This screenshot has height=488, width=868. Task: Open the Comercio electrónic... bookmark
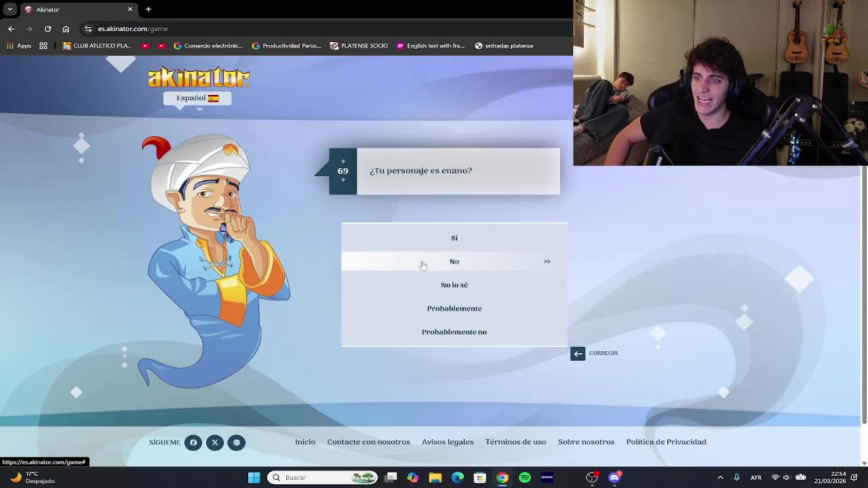(208, 46)
